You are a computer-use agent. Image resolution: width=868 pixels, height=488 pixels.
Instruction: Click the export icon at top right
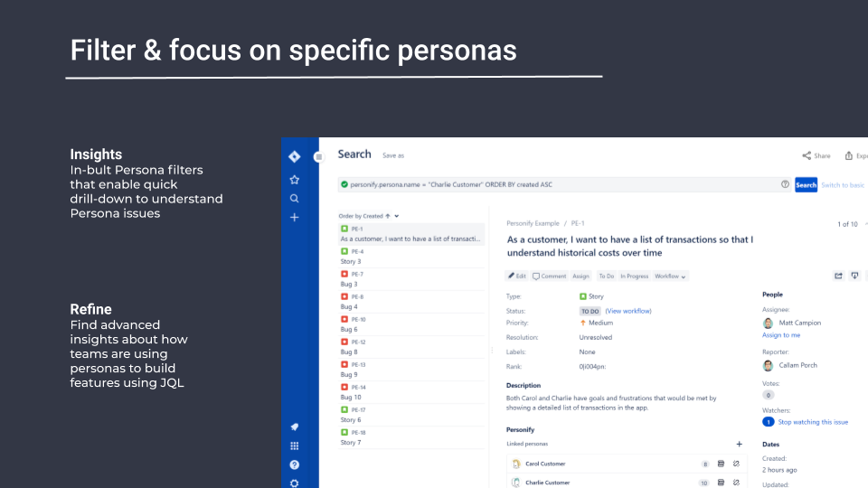click(849, 155)
